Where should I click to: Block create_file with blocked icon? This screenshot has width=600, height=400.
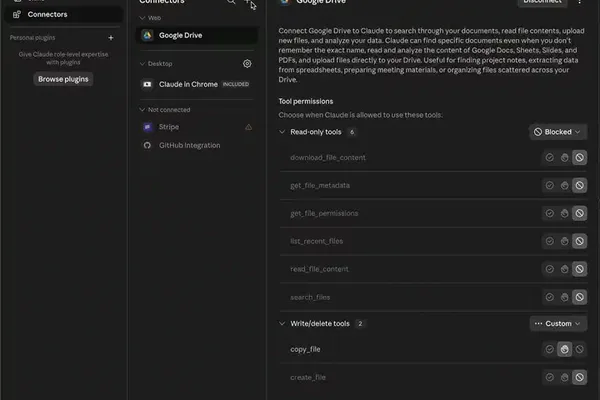point(579,377)
